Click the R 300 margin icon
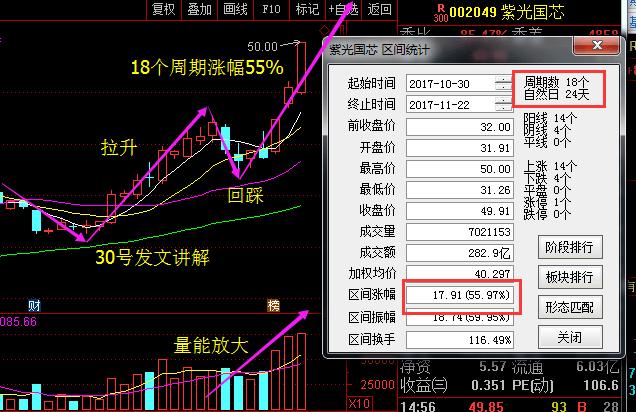The image size is (636, 412). pyautogui.click(x=441, y=13)
